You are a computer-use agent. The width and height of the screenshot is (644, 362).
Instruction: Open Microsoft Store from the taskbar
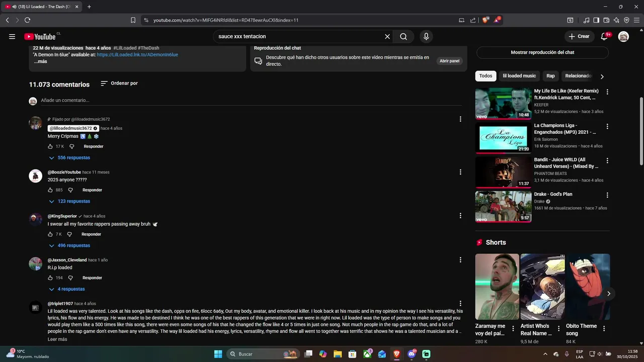[x=353, y=354]
